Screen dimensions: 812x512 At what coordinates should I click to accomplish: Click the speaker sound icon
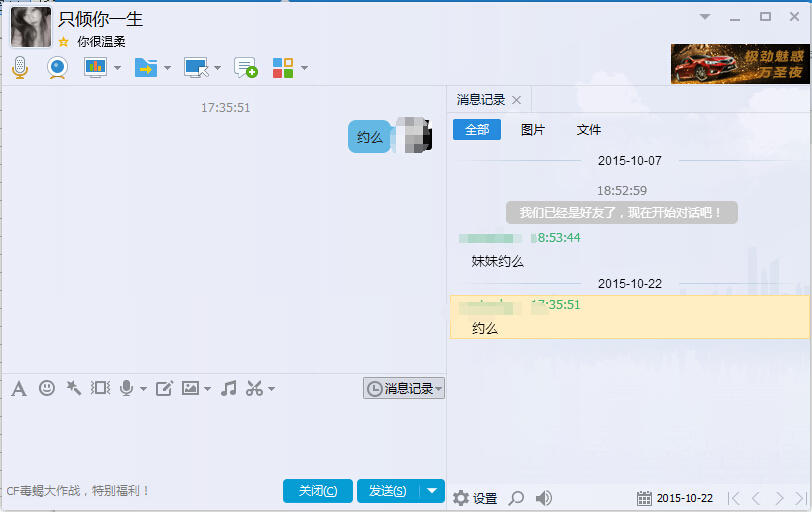point(543,498)
